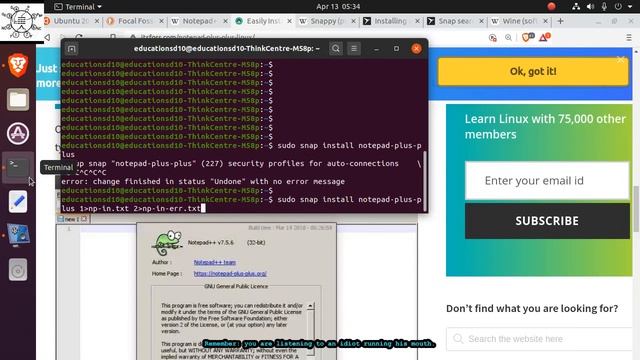Click the chameleon Notepad++ logo image
The image size is (640, 360).
[167, 242]
